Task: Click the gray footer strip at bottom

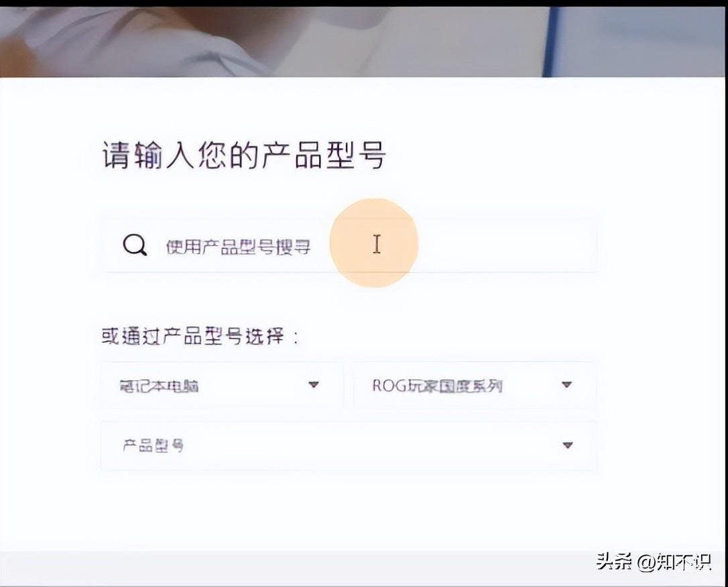Action: click(362, 568)
